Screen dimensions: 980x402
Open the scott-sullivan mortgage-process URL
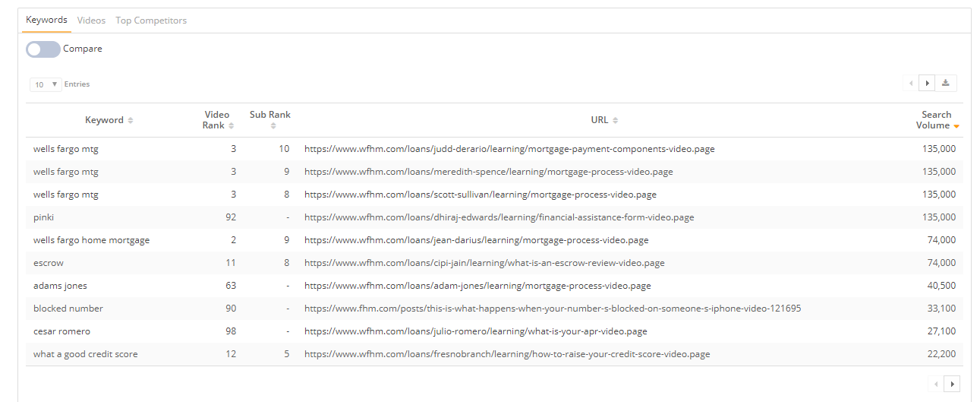click(481, 195)
